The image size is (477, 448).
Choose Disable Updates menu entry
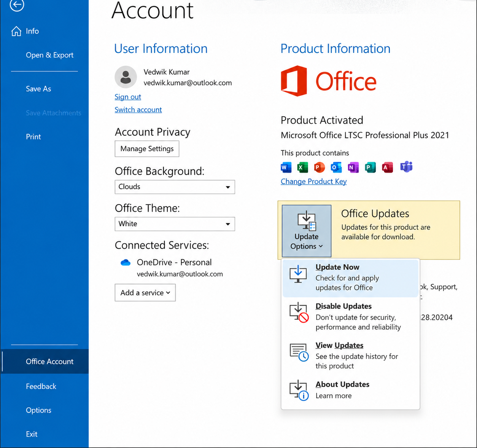pos(350,317)
